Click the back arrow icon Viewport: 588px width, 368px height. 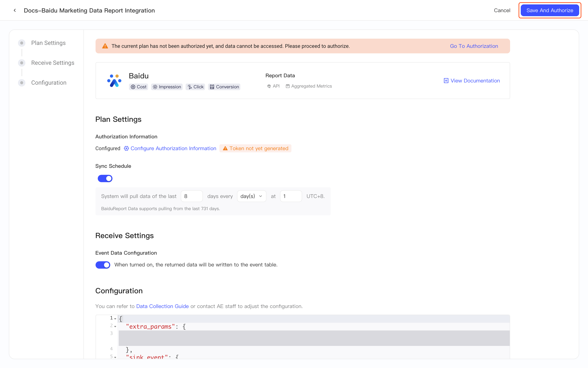[x=15, y=10]
